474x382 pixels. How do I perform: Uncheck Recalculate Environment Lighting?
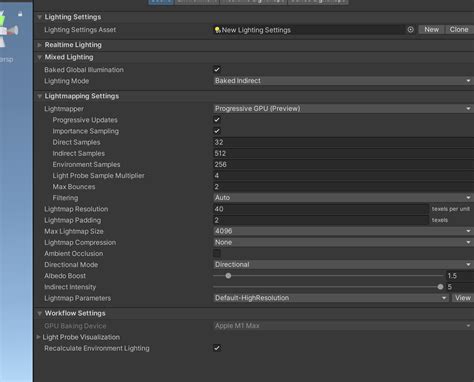tap(217, 348)
